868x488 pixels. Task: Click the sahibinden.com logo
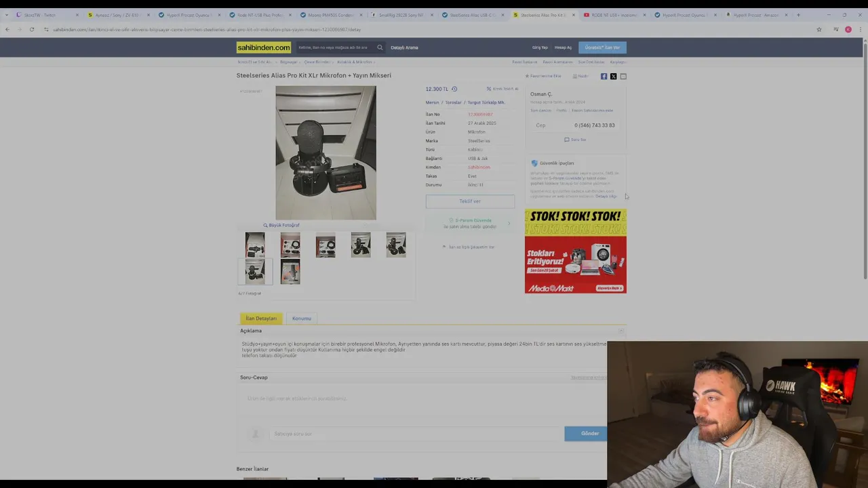264,47
